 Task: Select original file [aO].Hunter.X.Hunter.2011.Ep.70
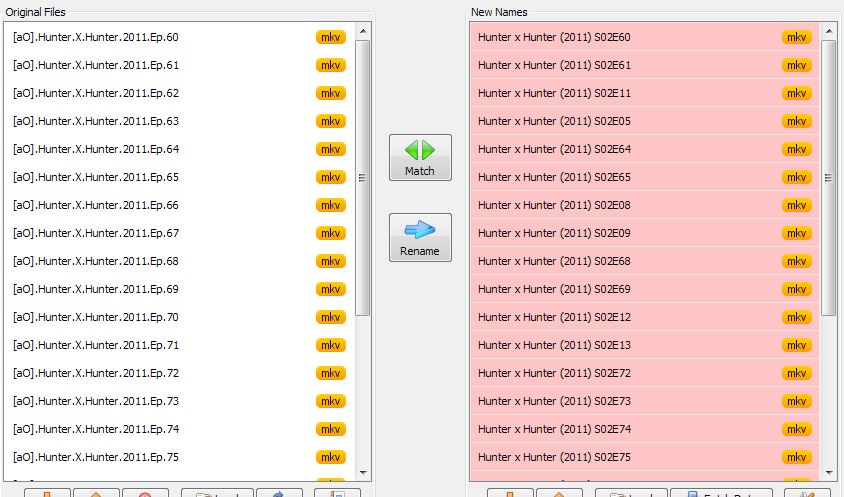point(179,317)
